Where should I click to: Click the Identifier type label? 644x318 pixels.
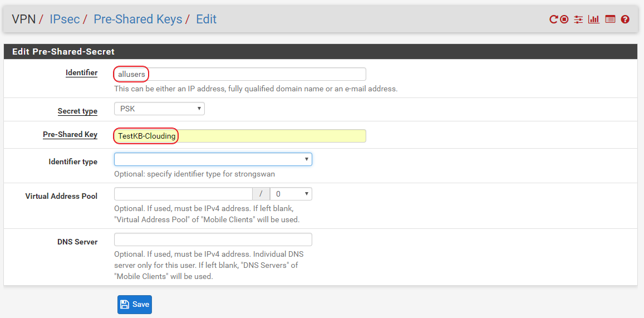pyautogui.click(x=73, y=162)
